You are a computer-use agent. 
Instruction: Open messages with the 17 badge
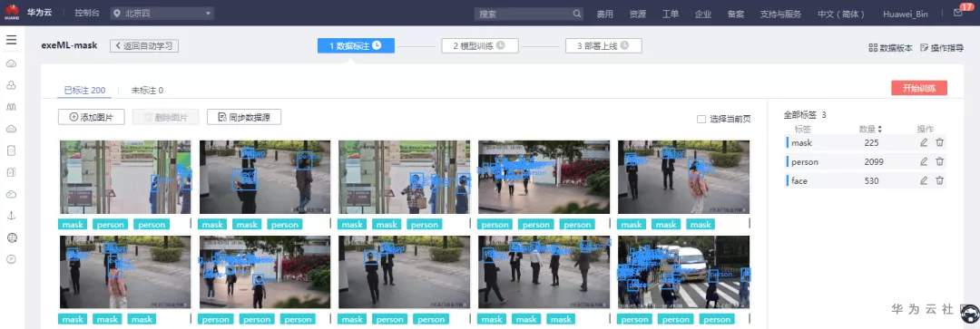pos(958,13)
